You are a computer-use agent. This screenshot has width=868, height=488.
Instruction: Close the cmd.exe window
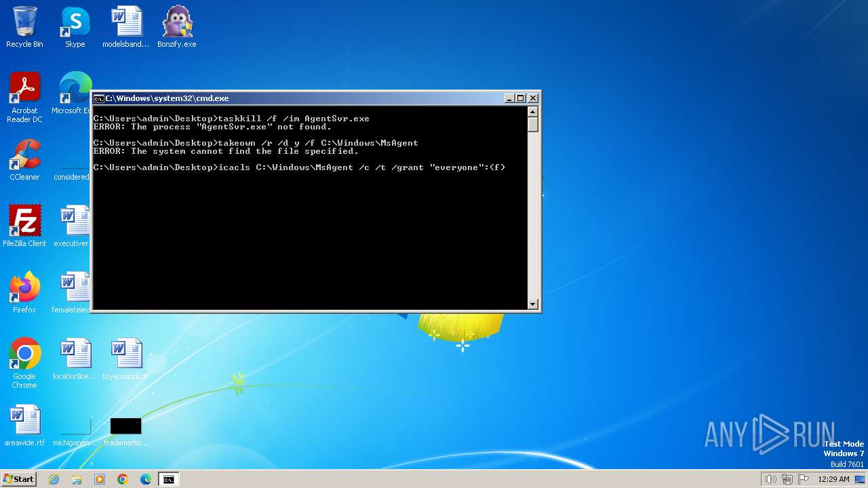(x=533, y=98)
